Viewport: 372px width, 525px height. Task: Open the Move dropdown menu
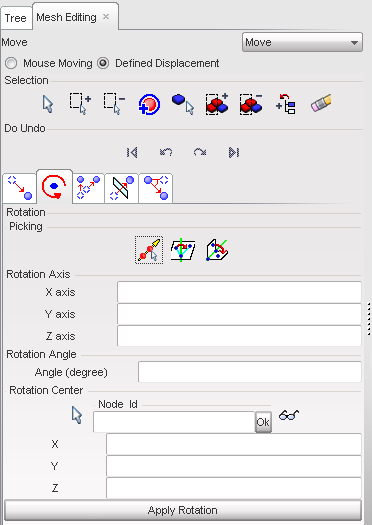(302, 42)
